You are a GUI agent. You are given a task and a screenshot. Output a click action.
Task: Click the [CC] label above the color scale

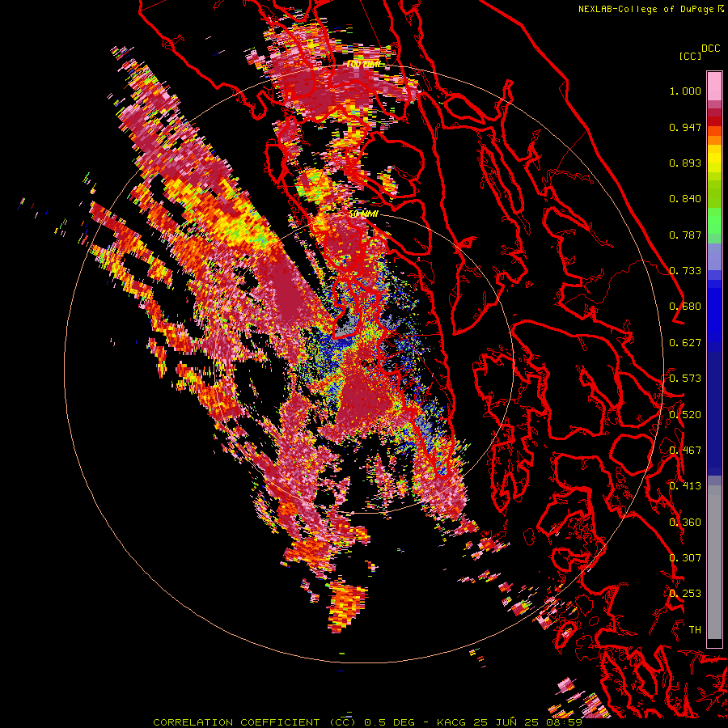[690, 56]
